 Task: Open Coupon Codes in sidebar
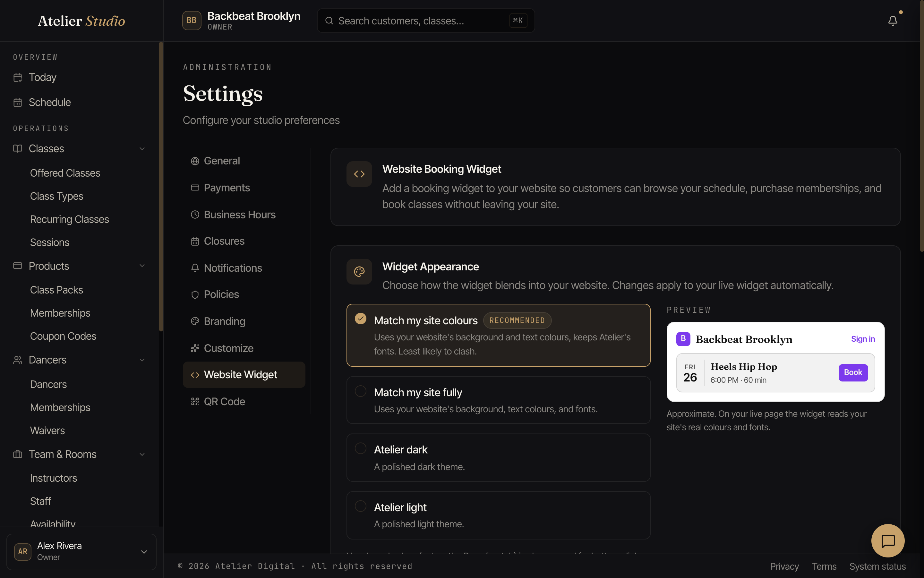(x=63, y=337)
